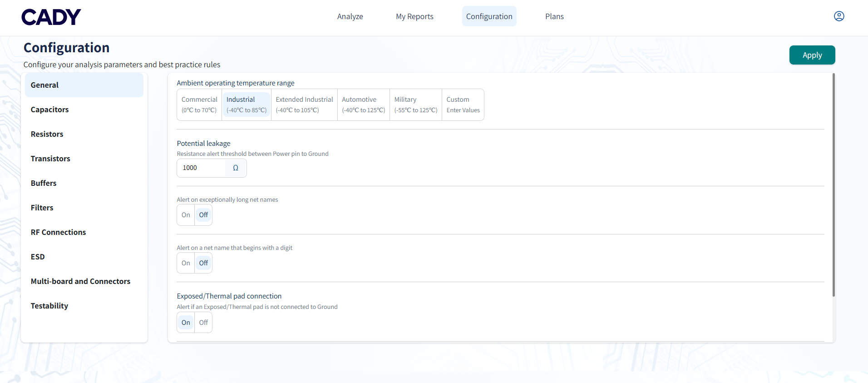Click the resistance threshold input field
The height and width of the screenshot is (383, 868).
coord(202,168)
